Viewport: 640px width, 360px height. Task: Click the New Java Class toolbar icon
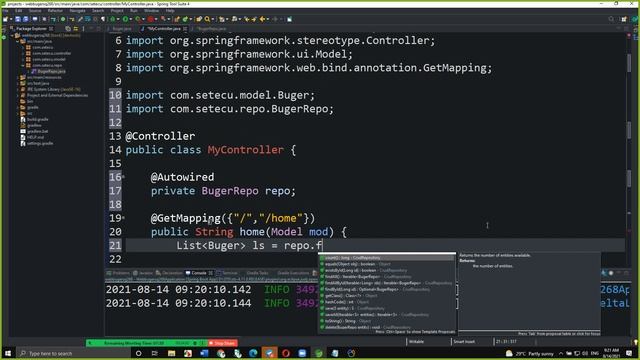coord(185,19)
